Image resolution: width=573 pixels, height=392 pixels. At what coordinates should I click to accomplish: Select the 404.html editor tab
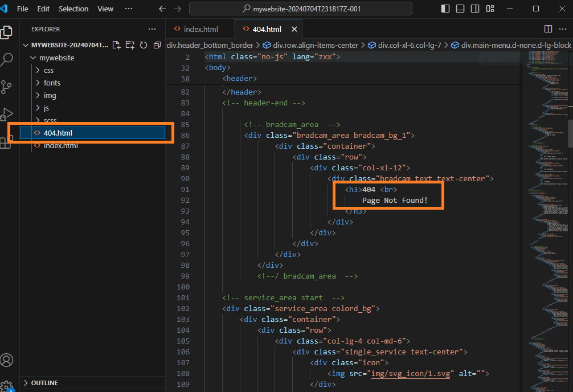tap(267, 29)
